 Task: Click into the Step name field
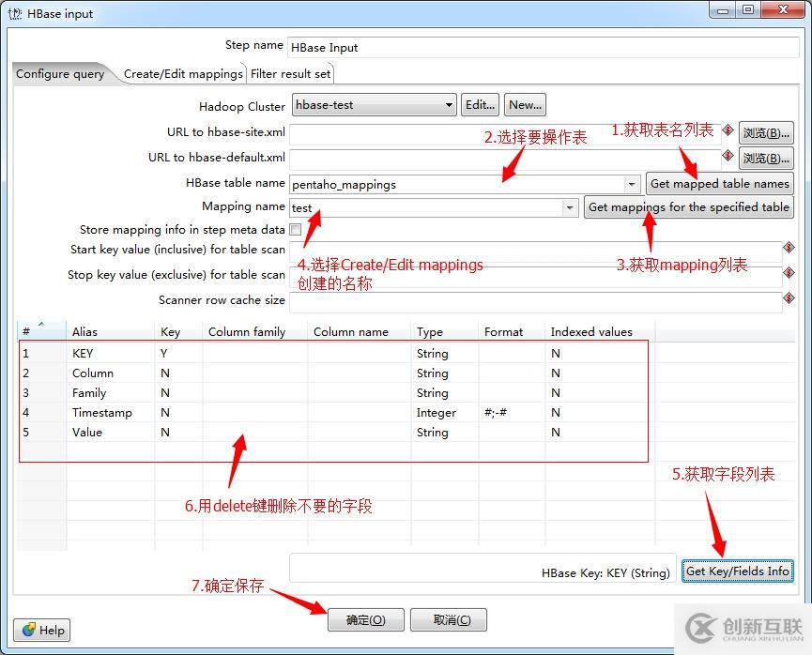click(x=543, y=48)
